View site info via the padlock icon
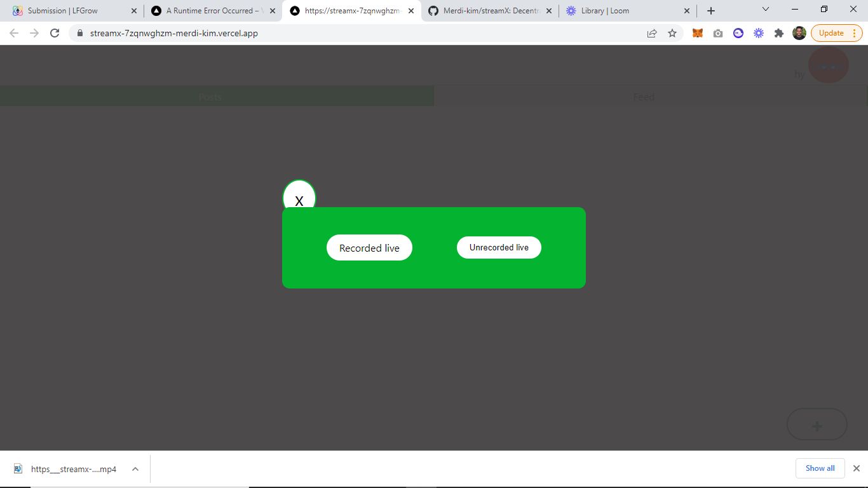Image resolution: width=868 pixels, height=488 pixels. [x=80, y=33]
